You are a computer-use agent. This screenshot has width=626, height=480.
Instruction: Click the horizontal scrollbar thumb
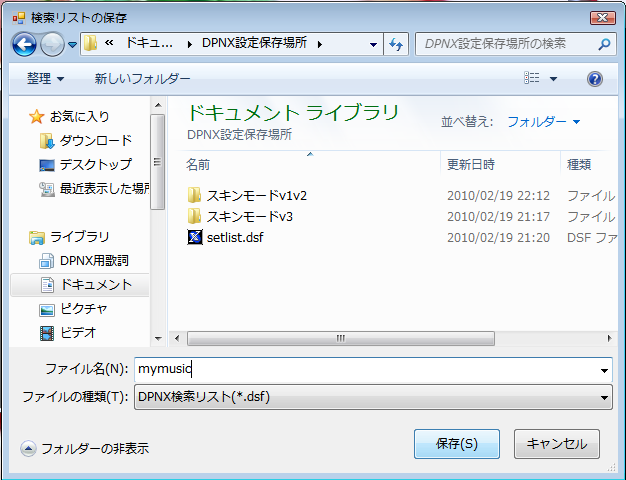341,339
